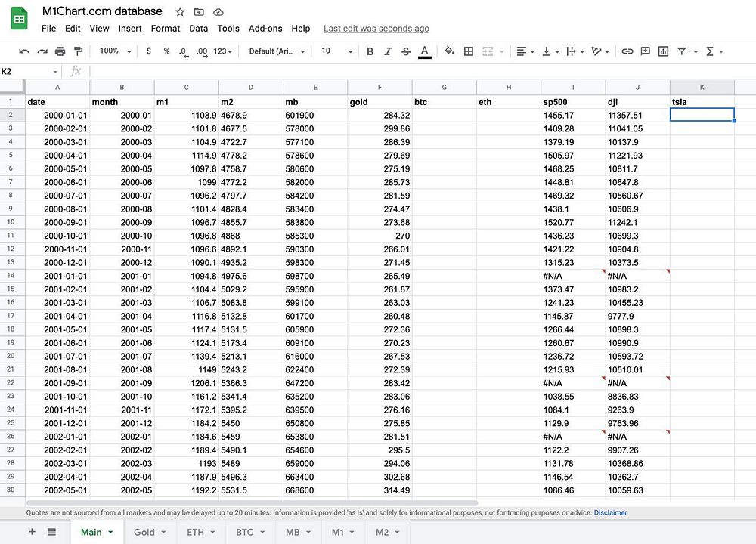Open the functions sigma menu
This screenshot has height=544, width=756.
click(x=713, y=51)
